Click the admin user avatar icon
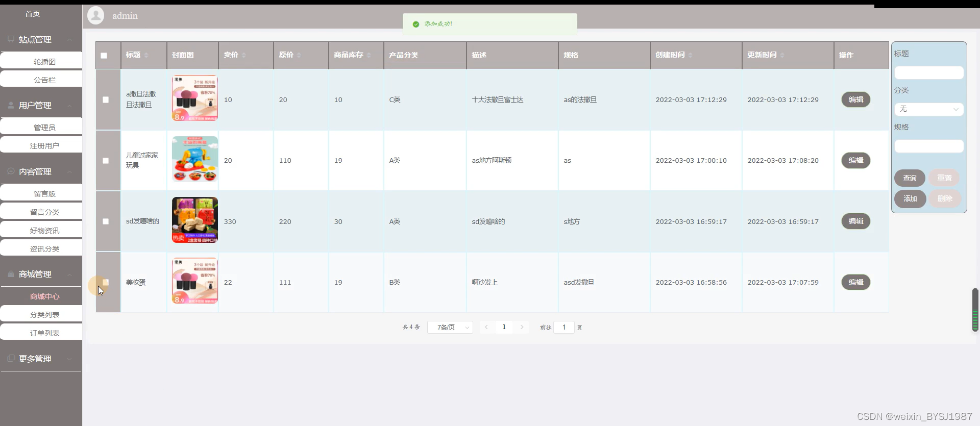The image size is (980, 426). pos(95,15)
